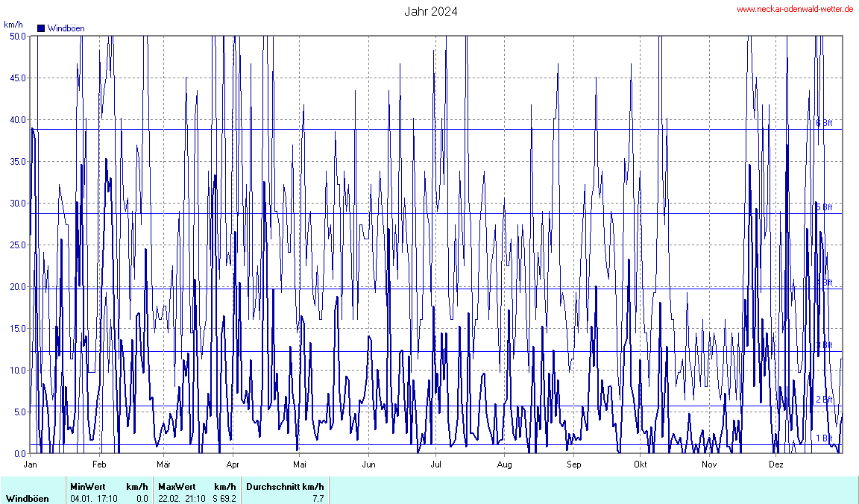859x504 pixels.
Task: Select the Okt month label on axis
Action: (x=640, y=464)
